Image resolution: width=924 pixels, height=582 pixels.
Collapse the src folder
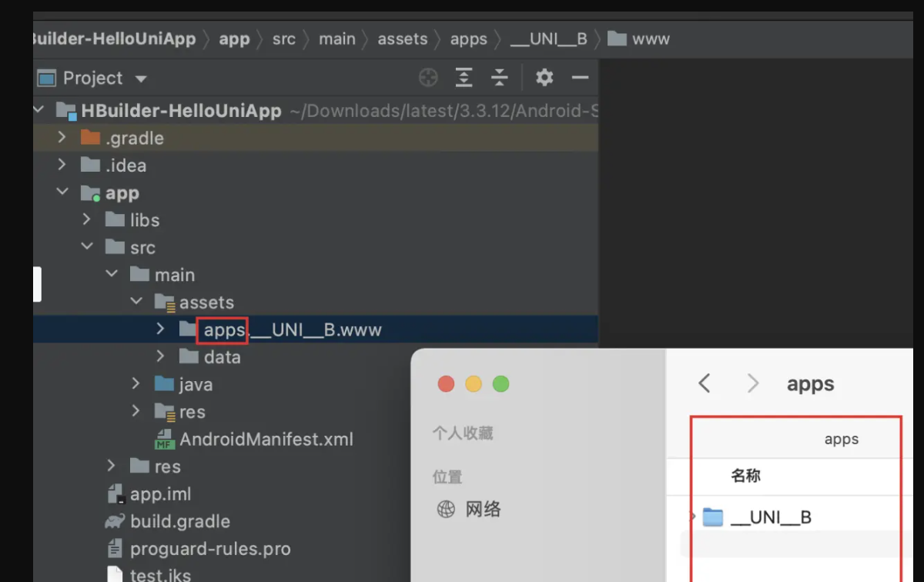click(x=87, y=247)
